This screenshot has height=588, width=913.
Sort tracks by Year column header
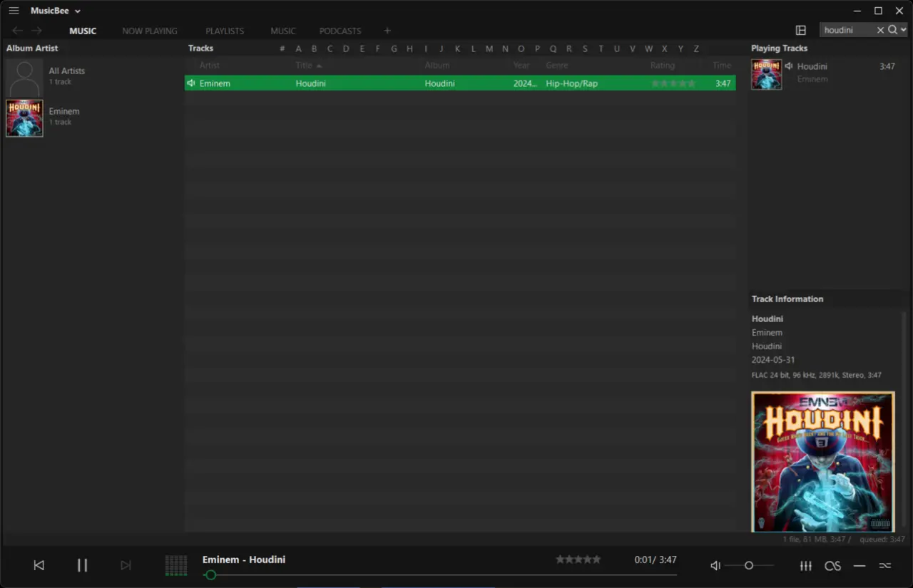coord(521,66)
